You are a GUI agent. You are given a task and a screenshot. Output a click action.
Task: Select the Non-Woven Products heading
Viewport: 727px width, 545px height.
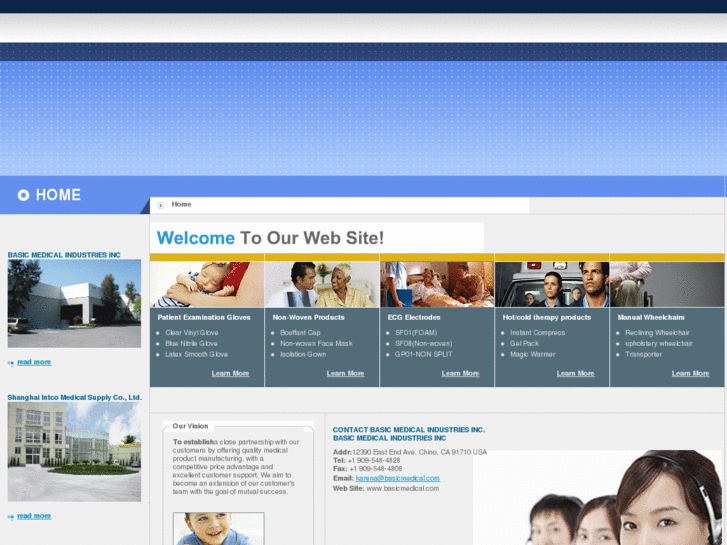pos(308,317)
